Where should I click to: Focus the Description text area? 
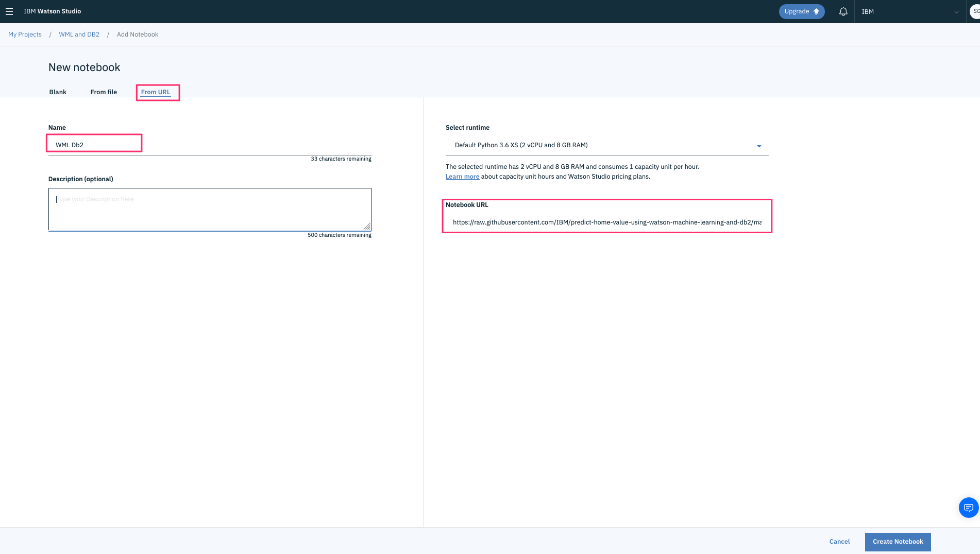(x=210, y=210)
